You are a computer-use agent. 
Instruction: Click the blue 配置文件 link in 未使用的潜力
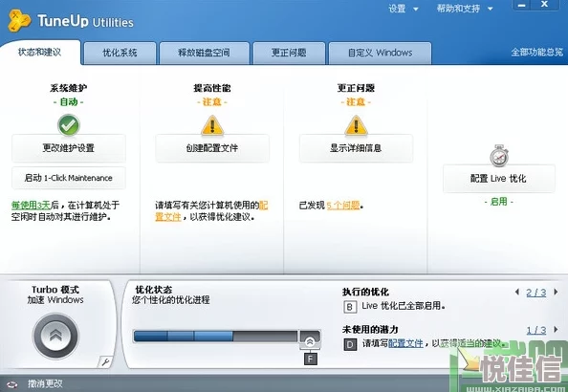click(x=405, y=343)
